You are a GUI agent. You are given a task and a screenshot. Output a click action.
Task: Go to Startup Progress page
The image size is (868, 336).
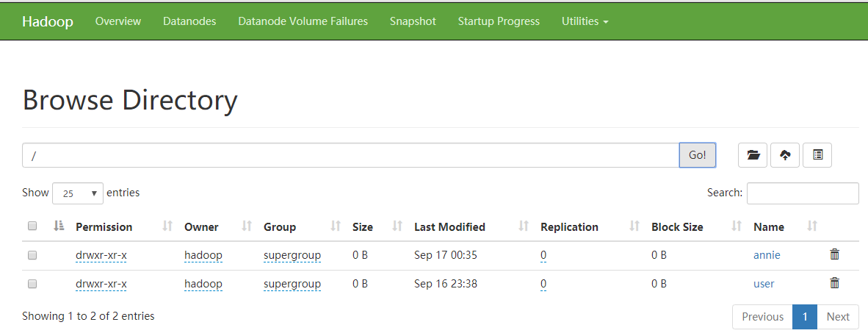click(499, 21)
